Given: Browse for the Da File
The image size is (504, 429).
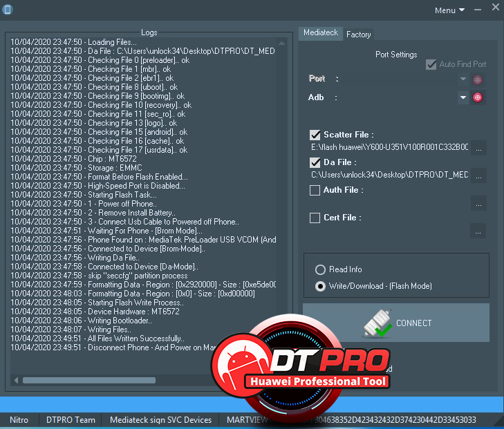Looking at the screenshot, I should point(478,175).
